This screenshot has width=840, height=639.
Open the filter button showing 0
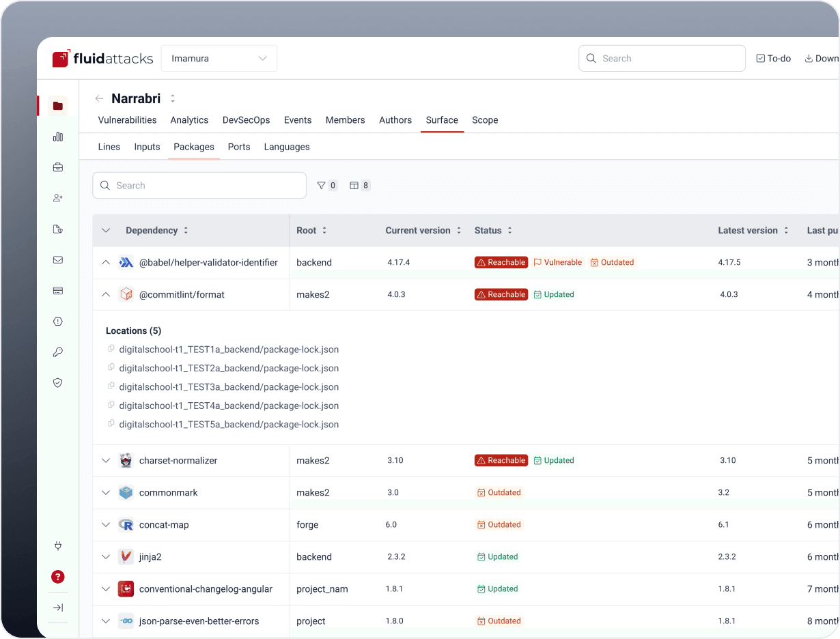tap(327, 186)
